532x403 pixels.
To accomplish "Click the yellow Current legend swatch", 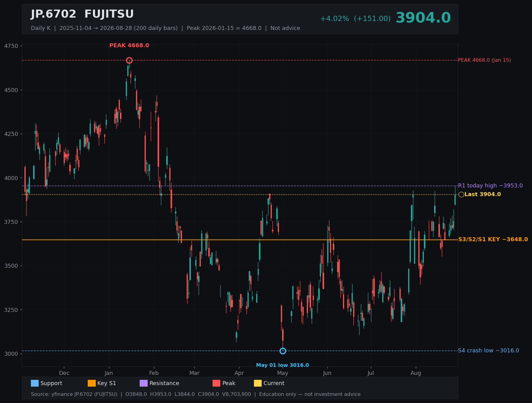I will pos(258,383).
